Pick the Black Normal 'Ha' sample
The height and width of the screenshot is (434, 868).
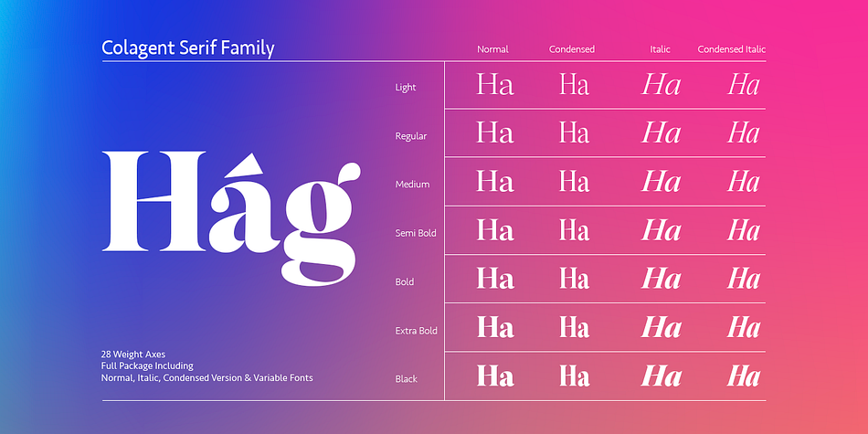pos(495,376)
